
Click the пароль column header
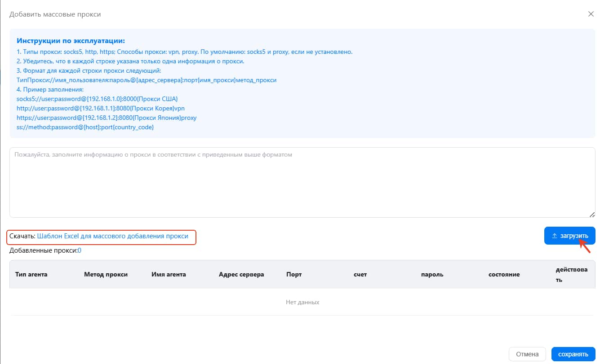(432, 274)
